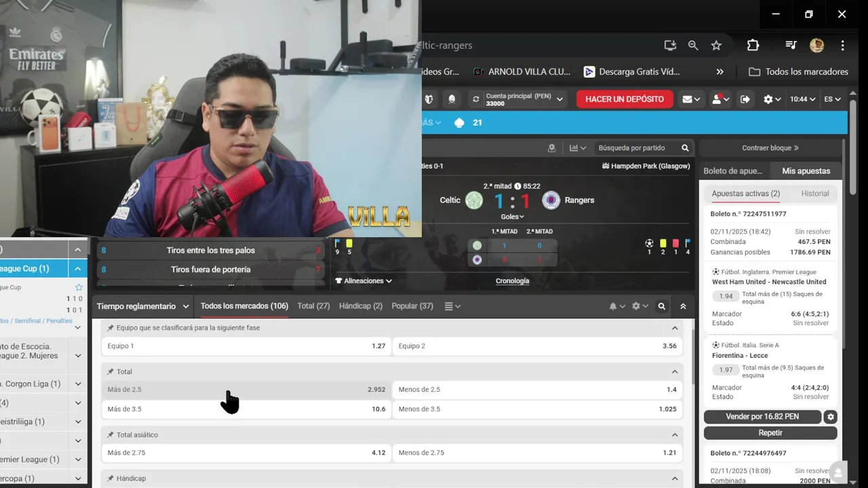Screen dimensions: 868x488
Task: Select the Total (27) market tab
Action: 313,306
